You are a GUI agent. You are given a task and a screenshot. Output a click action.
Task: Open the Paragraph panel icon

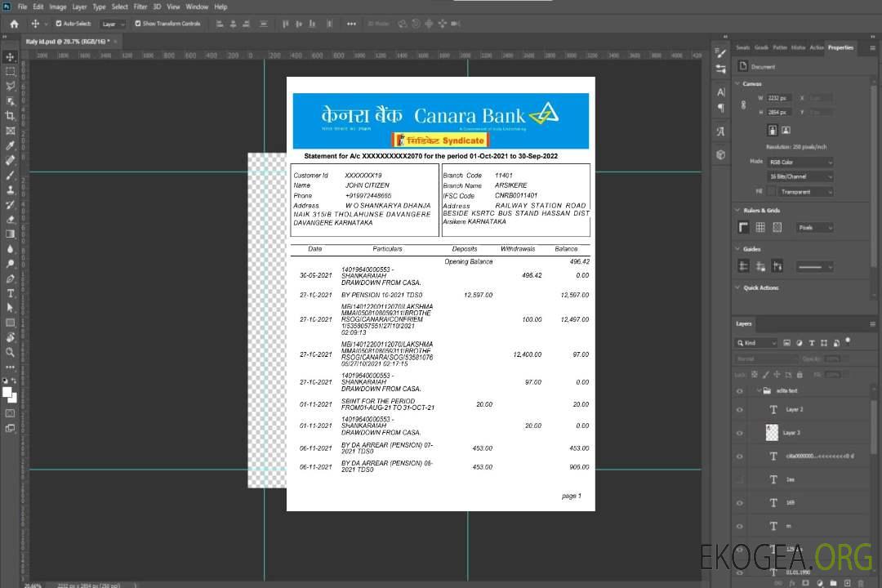coord(720,108)
